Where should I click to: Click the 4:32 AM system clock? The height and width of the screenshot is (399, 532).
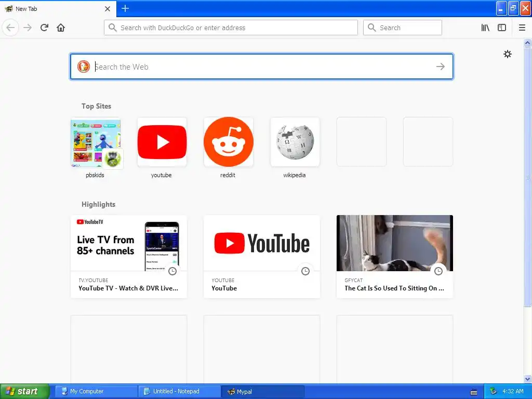pyautogui.click(x=513, y=391)
